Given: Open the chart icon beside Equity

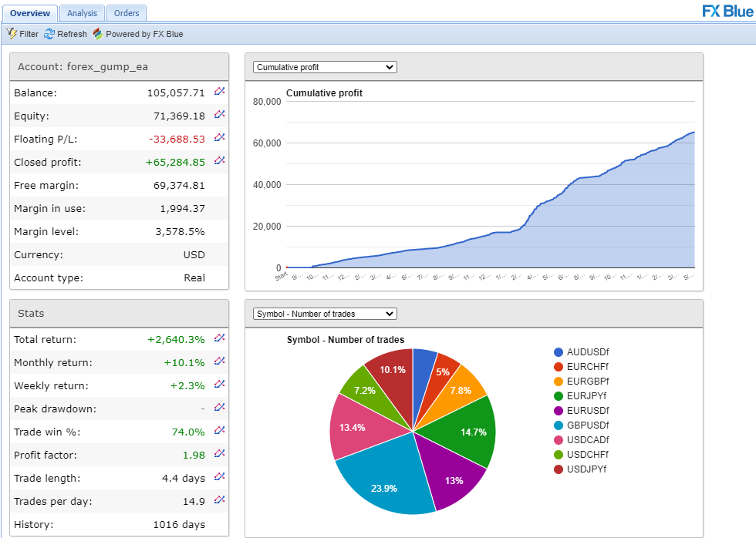Looking at the screenshot, I should click(219, 114).
